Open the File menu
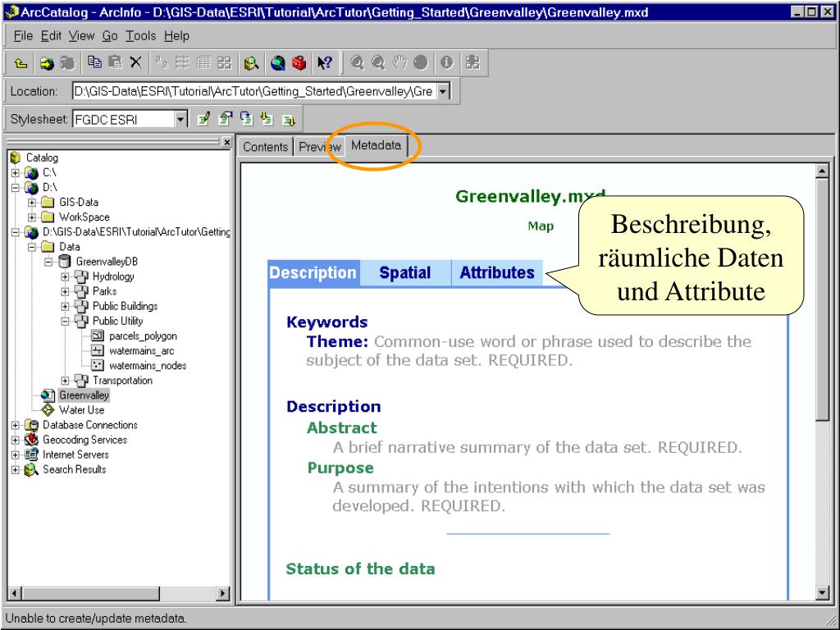Viewport: 840px width, 630px height. [x=23, y=36]
